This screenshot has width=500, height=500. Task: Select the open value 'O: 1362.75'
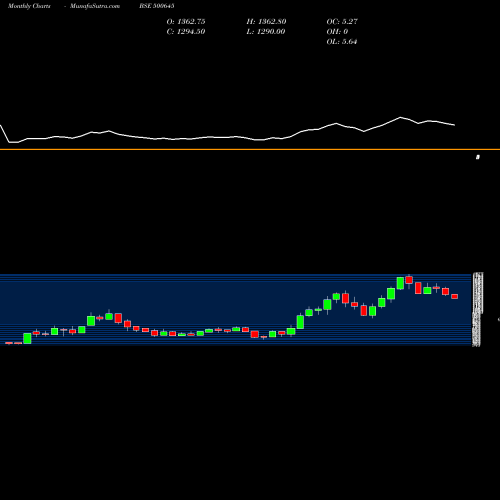click(x=186, y=22)
